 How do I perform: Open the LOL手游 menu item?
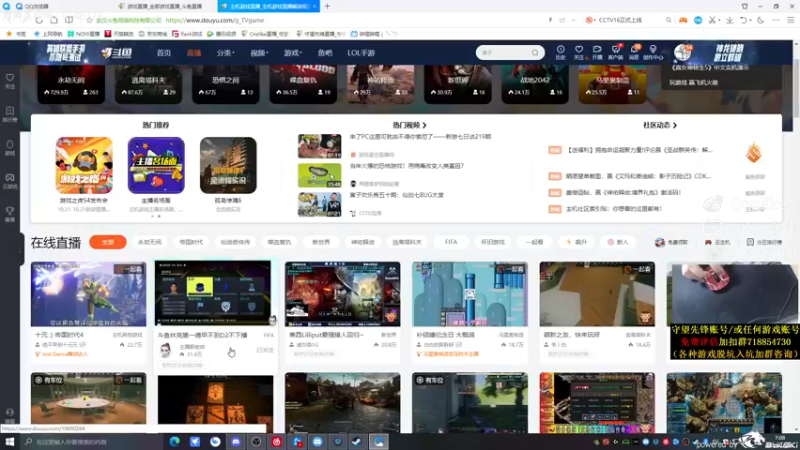361,53
